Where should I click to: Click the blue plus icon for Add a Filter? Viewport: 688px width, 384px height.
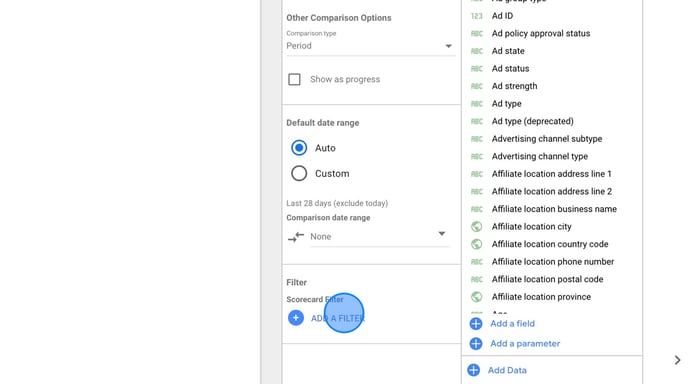[296, 318]
